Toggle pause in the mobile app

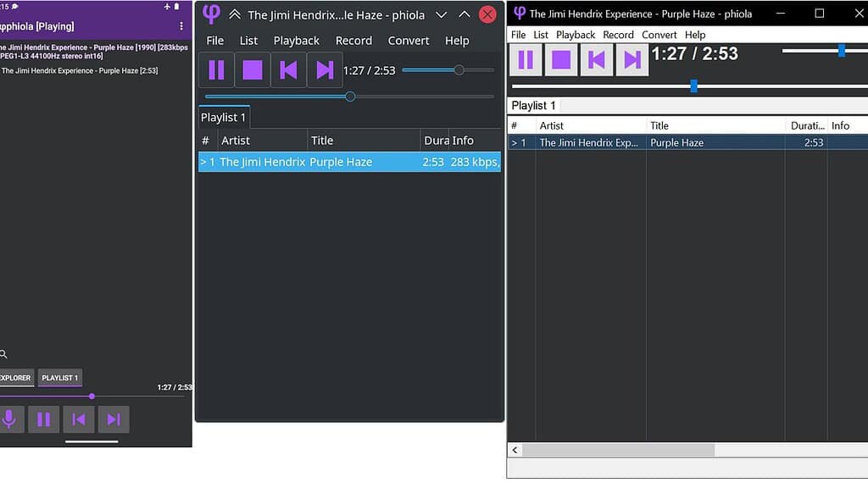(x=44, y=419)
